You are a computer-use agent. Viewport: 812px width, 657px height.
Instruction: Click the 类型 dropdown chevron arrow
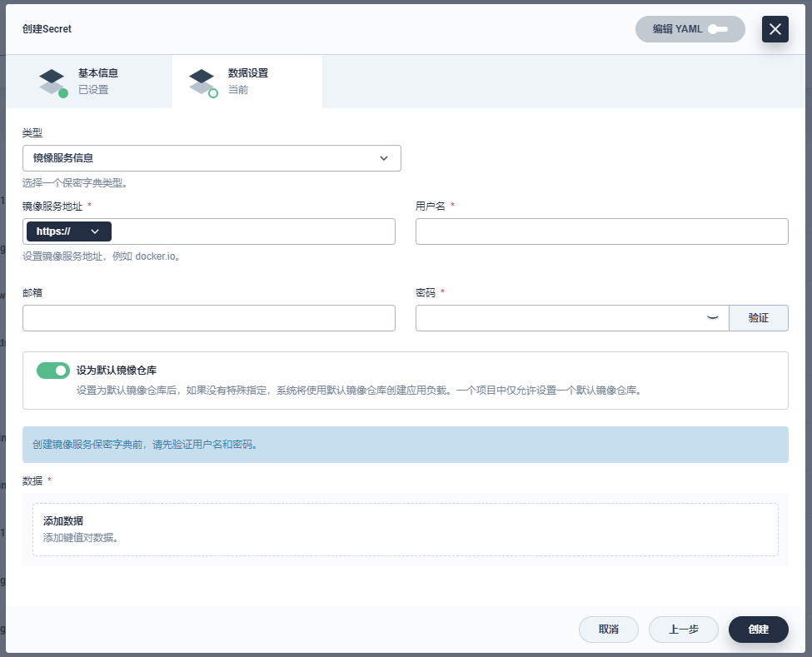[384, 158]
